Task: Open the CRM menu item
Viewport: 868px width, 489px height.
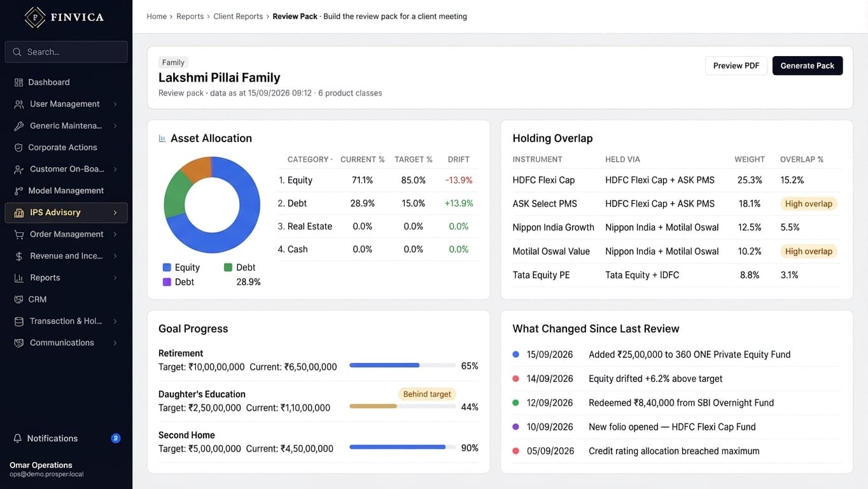Action: click(x=66, y=299)
